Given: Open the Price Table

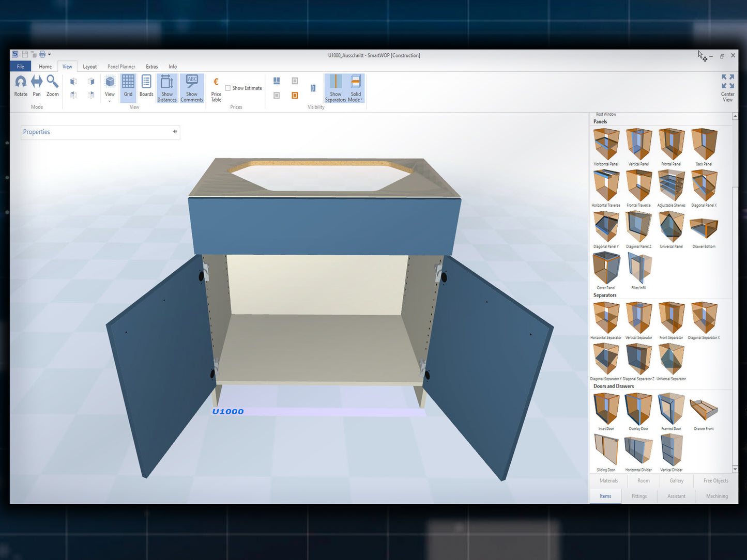Looking at the screenshot, I should click(x=216, y=88).
